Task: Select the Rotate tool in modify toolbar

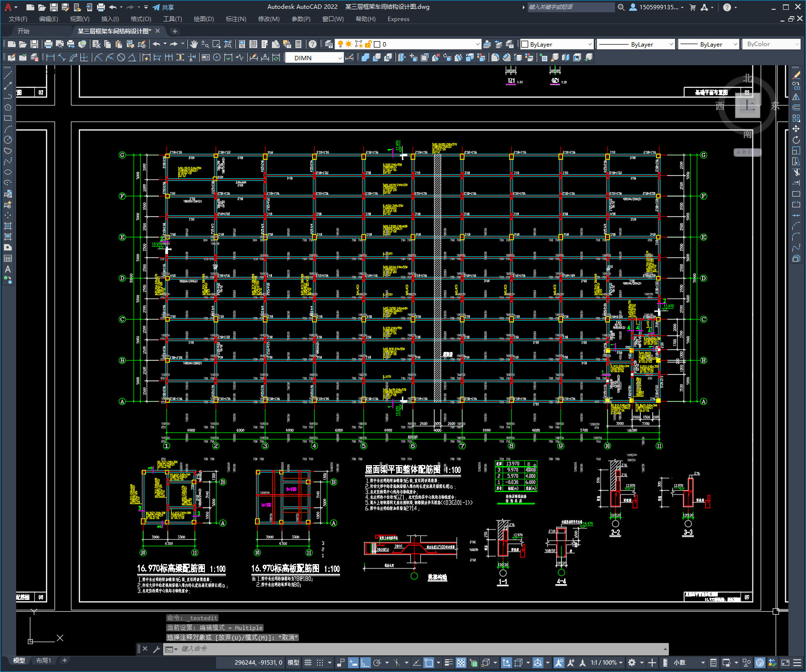Action: pos(796,140)
